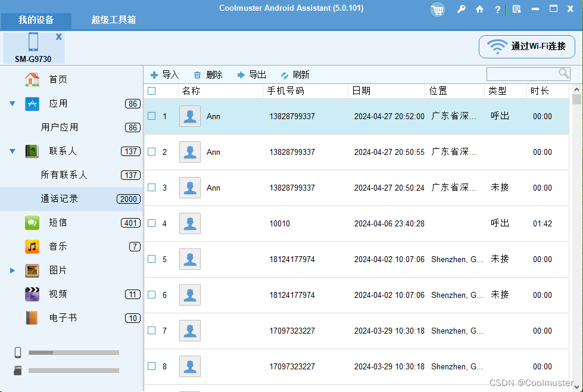The width and height of the screenshot is (583, 392).
Task: Click the avatar of call record 7
Action: pos(190,330)
